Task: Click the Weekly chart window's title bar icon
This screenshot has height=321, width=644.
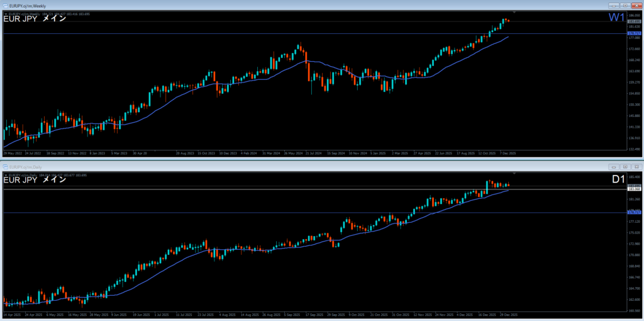Action: pos(4,5)
